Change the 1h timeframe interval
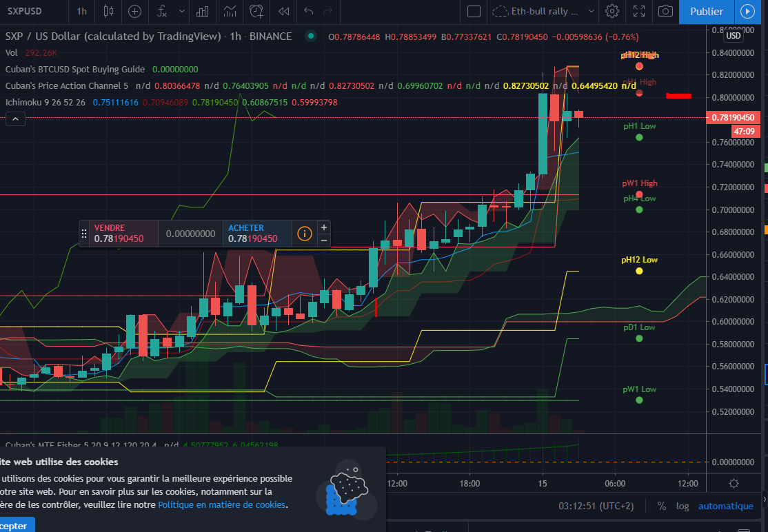 coord(82,11)
